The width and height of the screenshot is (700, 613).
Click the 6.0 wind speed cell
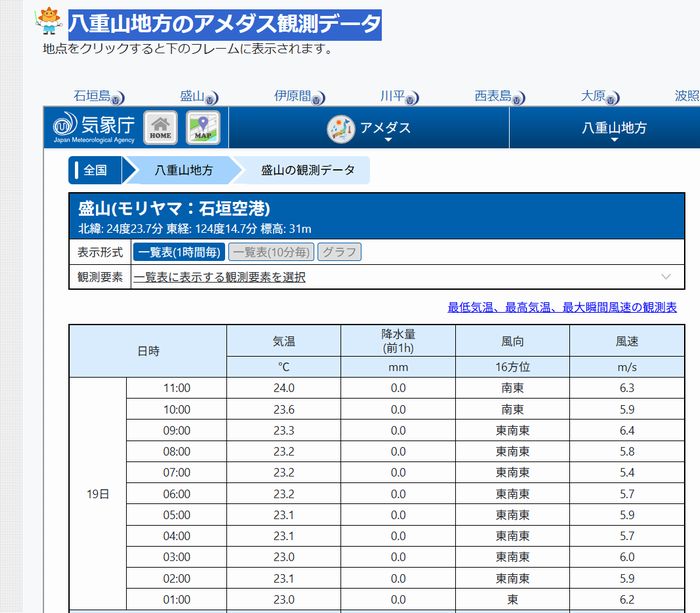(x=627, y=557)
